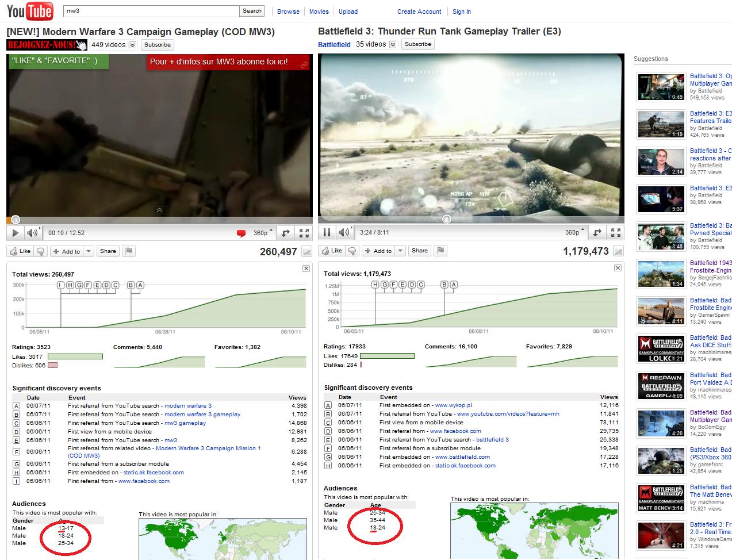This screenshot has height=560, width=732.
Task: Click the red 'Pour + d'infos sur MW3' annotation
Action: click(228, 62)
